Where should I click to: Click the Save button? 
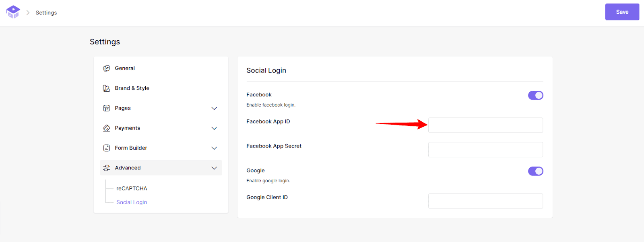(622, 12)
